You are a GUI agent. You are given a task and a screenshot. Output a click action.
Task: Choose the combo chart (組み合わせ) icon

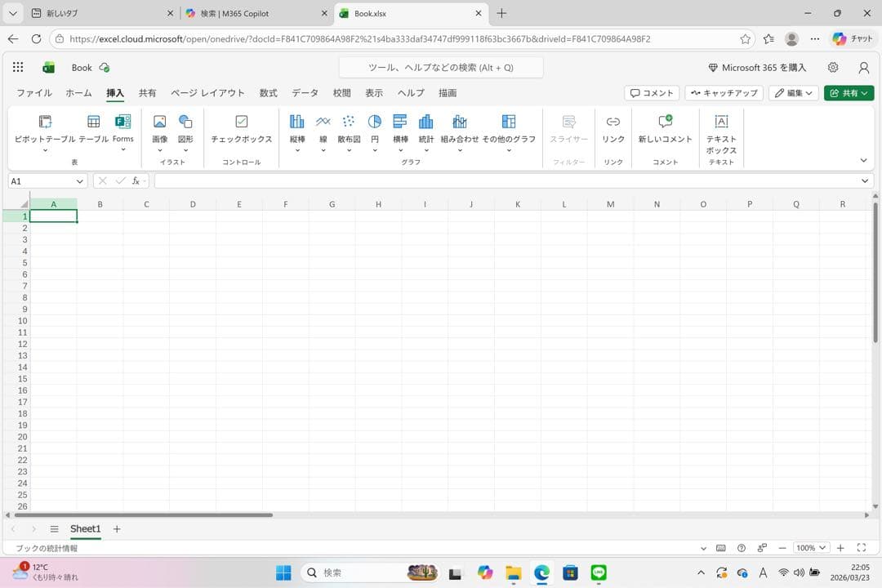coord(460,127)
